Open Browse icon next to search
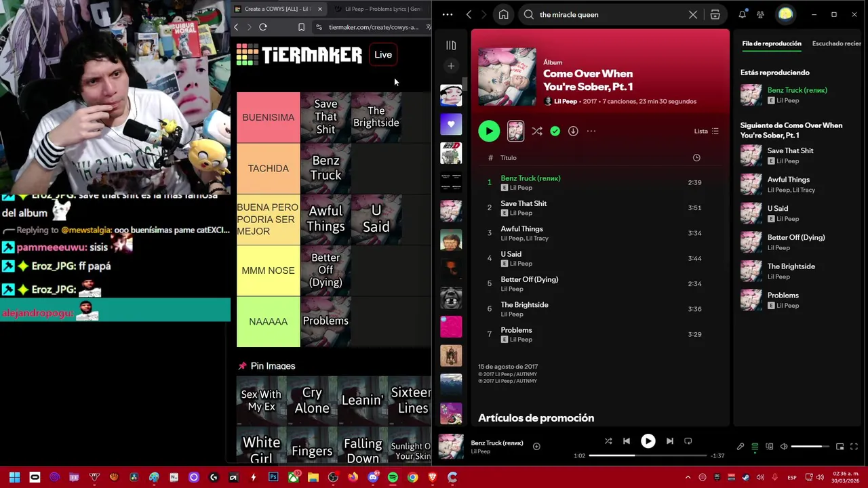This screenshot has height=488, width=868. 715,14
